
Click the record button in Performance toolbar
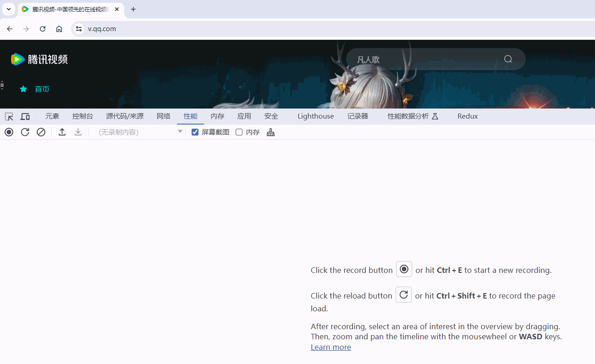point(9,132)
